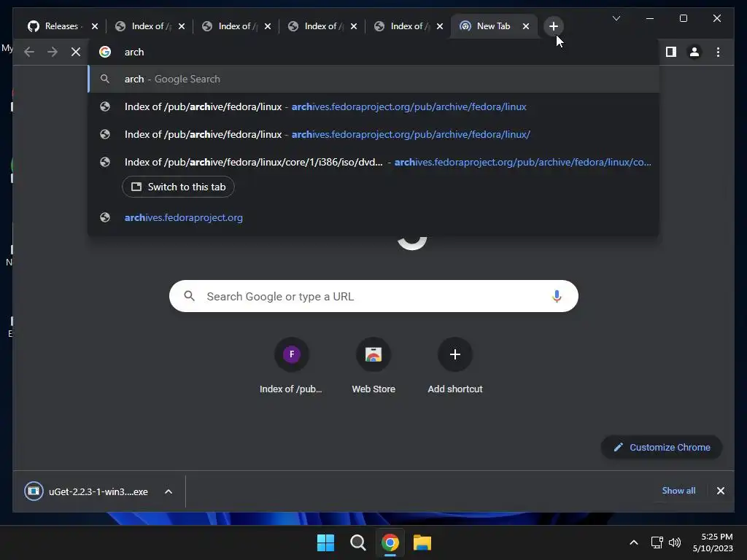The image size is (747, 560).
Task: Click Switch to this tab button
Action: (178, 187)
